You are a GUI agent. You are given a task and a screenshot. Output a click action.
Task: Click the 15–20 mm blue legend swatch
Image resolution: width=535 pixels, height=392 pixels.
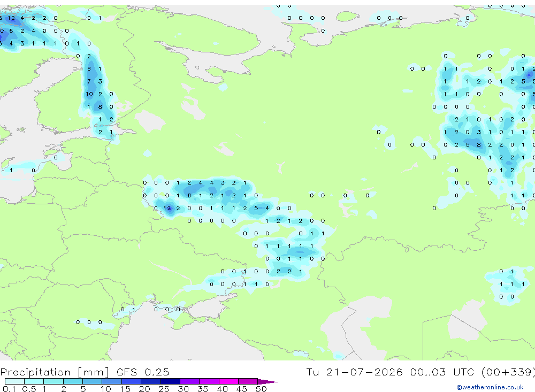[132, 381]
